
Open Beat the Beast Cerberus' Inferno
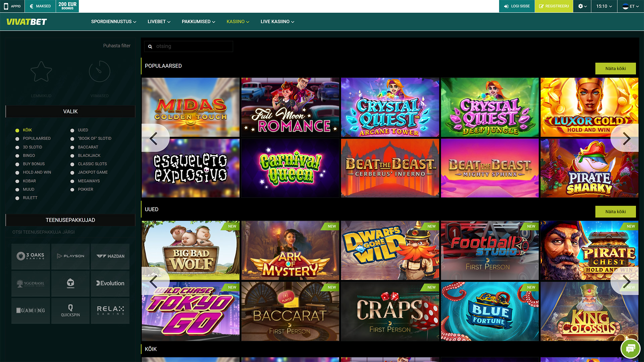click(390, 168)
